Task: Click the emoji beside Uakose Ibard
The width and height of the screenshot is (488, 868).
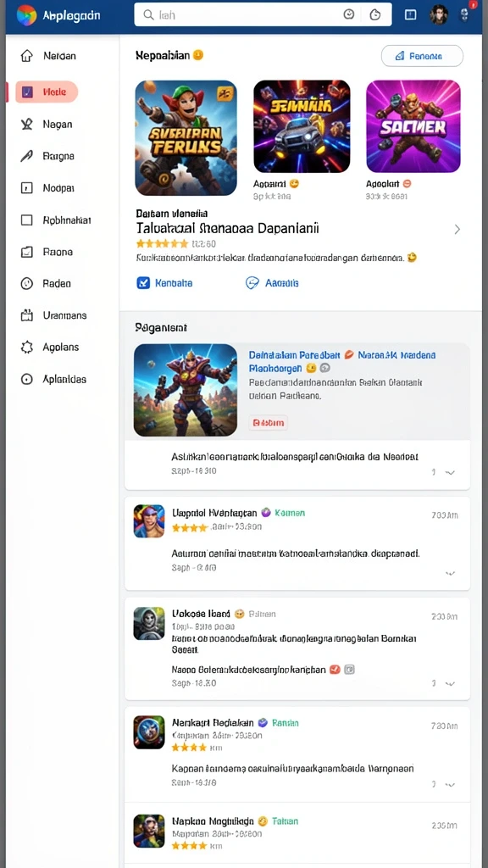Action: click(239, 614)
